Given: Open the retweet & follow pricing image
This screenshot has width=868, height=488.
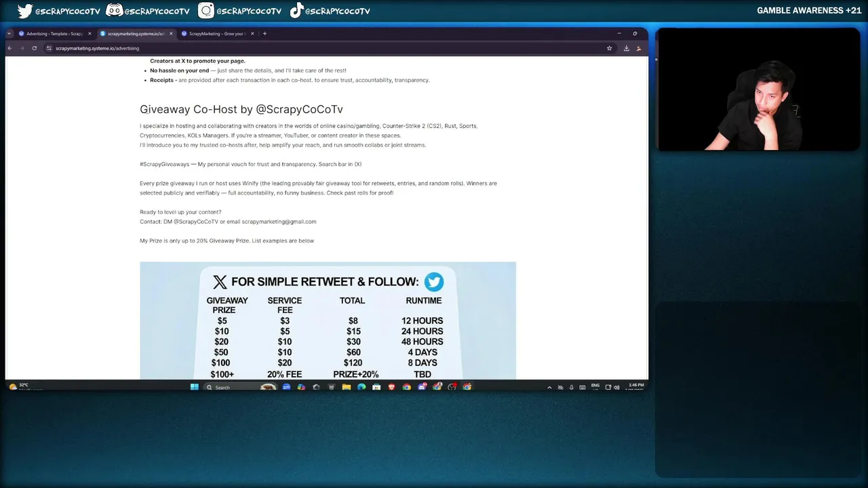Looking at the screenshot, I should pos(328,321).
